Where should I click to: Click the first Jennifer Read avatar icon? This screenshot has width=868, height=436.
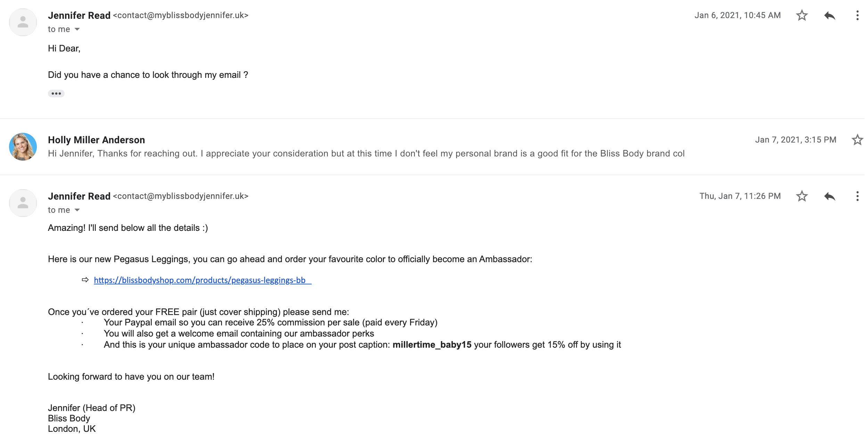point(23,22)
